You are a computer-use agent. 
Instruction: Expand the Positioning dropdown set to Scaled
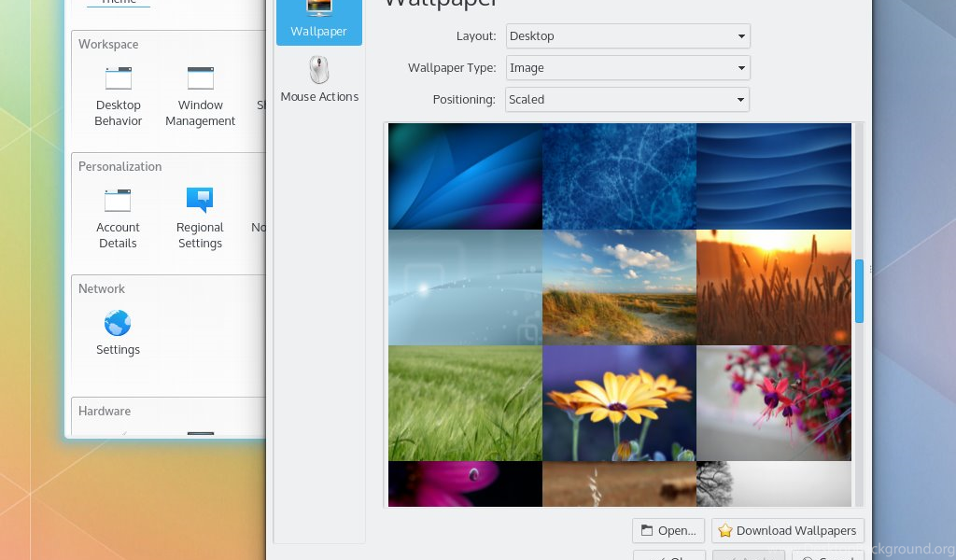(x=627, y=100)
